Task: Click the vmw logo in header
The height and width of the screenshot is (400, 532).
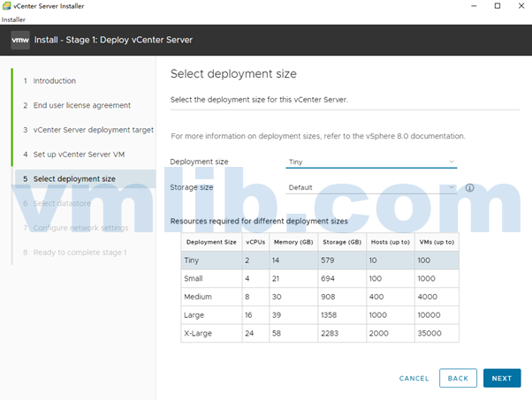Action: tap(20, 40)
